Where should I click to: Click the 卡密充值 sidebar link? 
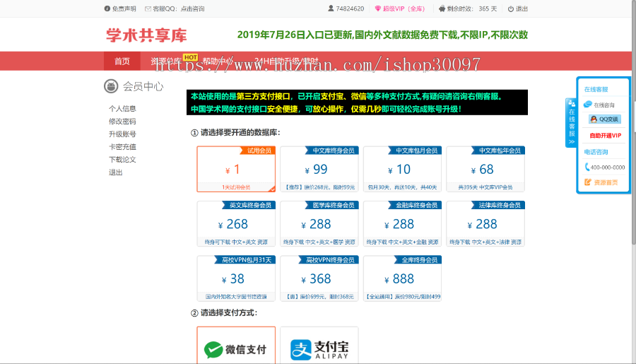coord(122,147)
